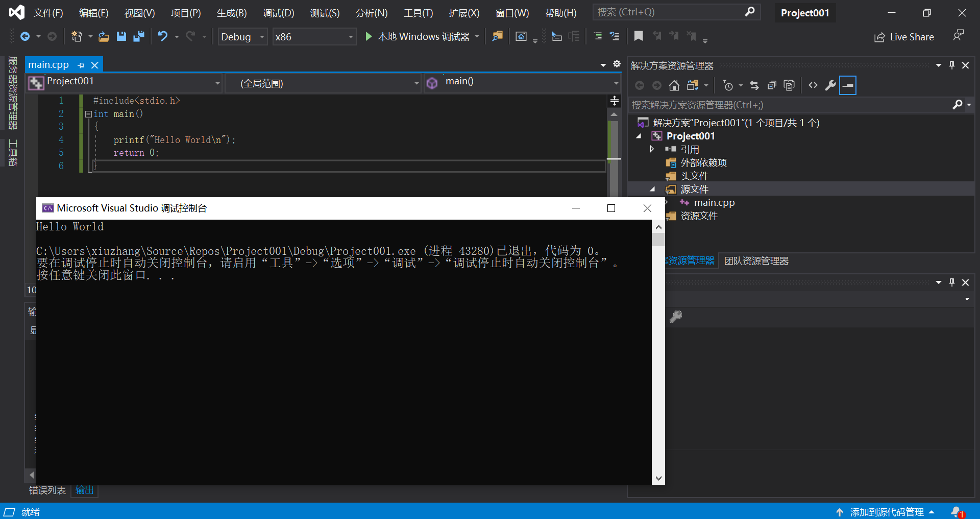Open the 服务器资源管理器 side tab
980x519 pixels.
click(13, 93)
